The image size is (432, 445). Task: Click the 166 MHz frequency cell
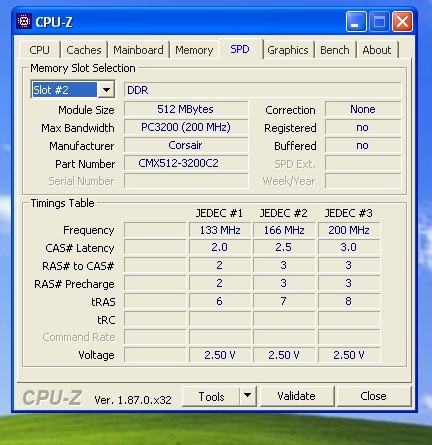pyautogui.click(x=284, y=230)
